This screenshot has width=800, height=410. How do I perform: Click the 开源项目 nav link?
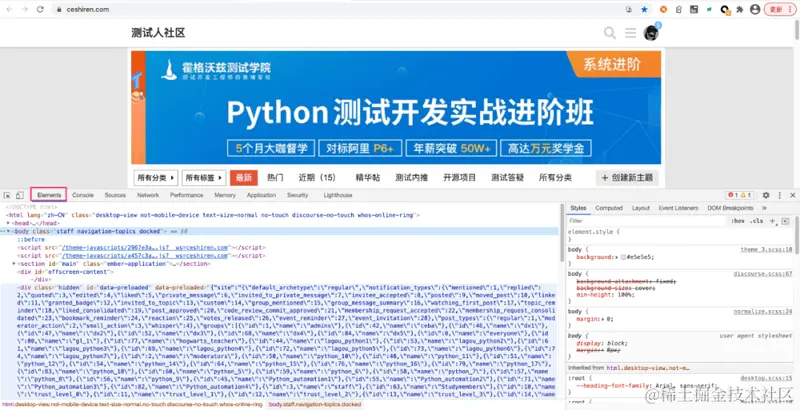[x=459, y=178]
